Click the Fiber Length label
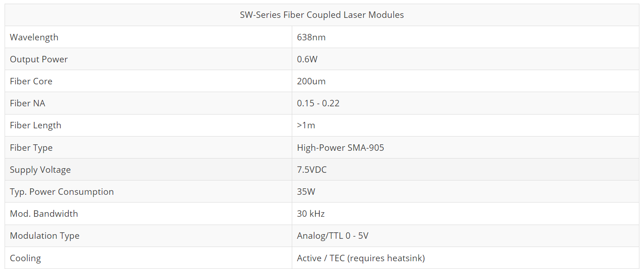 (x=35, y=125)
